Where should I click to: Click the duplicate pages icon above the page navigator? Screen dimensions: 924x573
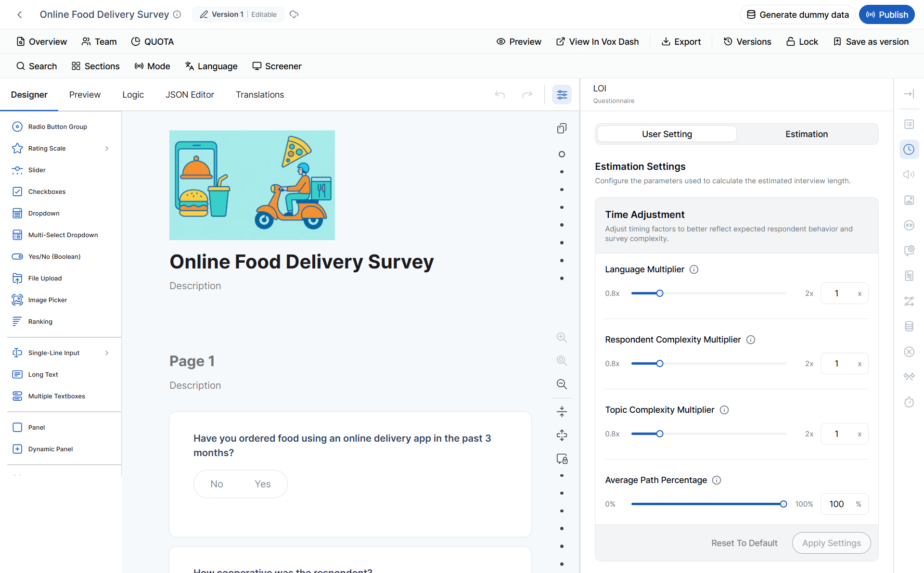pyautogui.click(x=562, y=128)
